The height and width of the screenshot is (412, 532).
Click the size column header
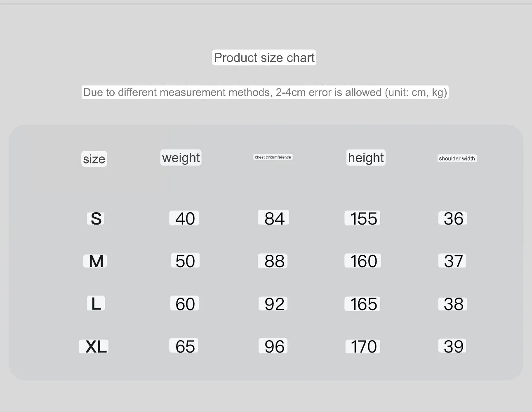click(94, 159)
